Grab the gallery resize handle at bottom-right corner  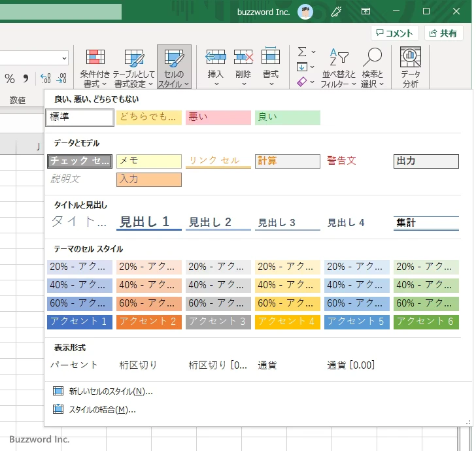pyautogui.click(x=468, y=422)
